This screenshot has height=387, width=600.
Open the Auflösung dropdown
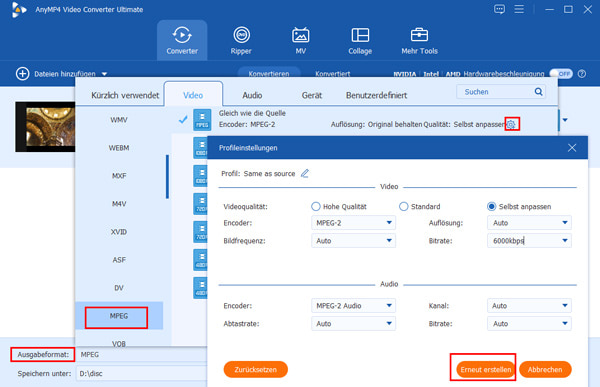pyautogui.click(x=529, y=223)
